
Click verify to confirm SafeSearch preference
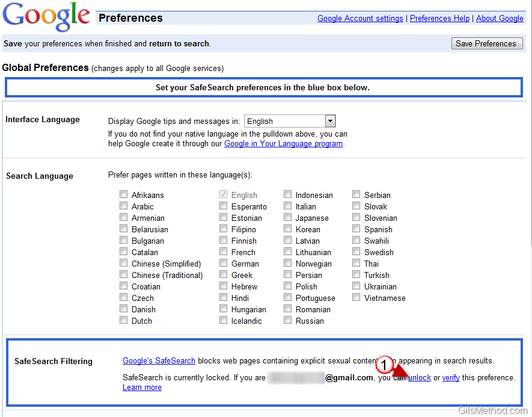451,377
